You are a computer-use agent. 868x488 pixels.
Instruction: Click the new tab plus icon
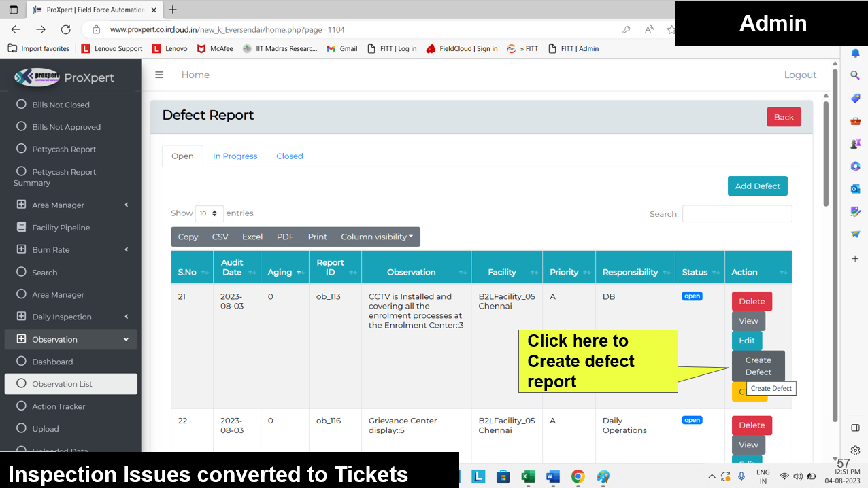click(173, 10)
